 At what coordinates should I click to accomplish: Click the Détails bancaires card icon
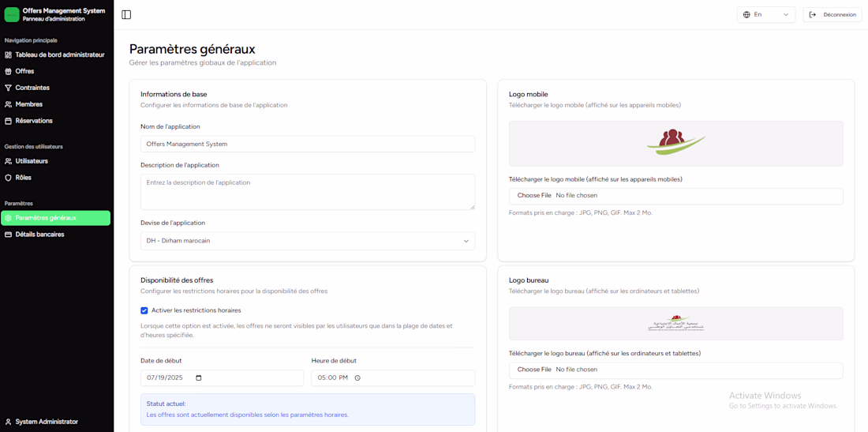pyautogui.click(x=9, y=235)
